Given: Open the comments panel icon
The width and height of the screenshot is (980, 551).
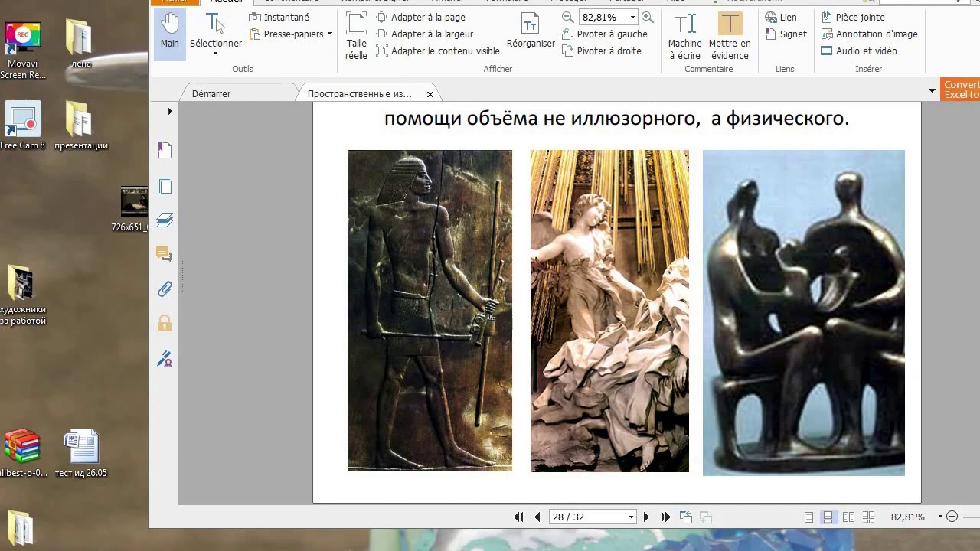Looking at the screenshot, I should pyautogui.click(x=164, y=254).
